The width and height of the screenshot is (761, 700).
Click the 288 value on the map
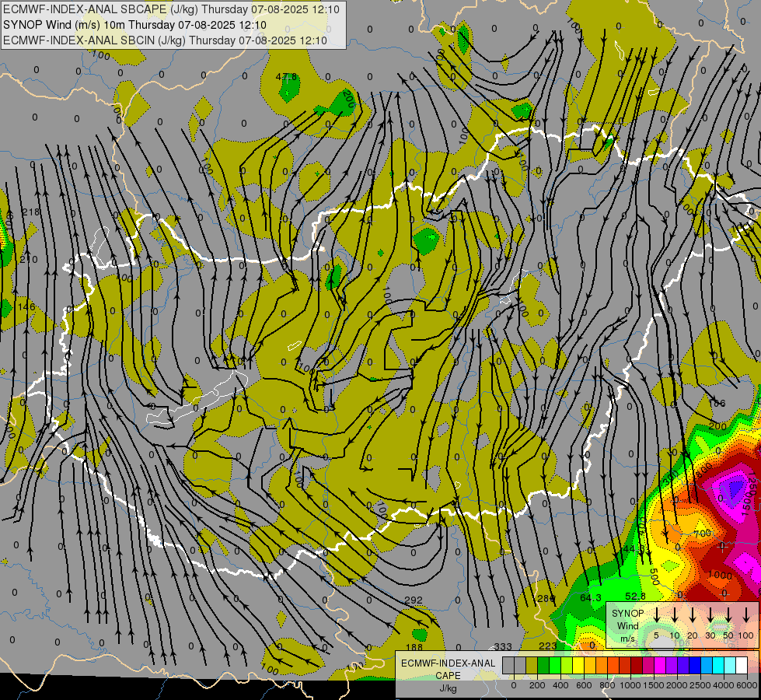(x=546, y=598)
